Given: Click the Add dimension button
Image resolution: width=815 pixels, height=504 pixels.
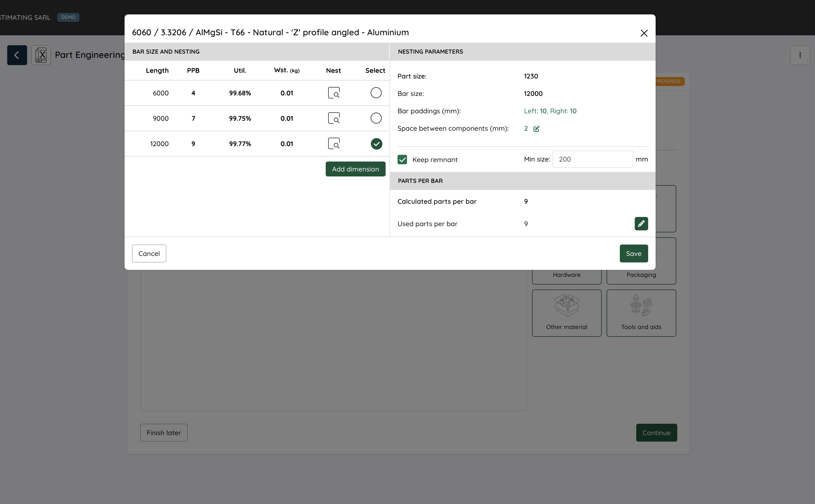Looking at the screenshot, I should coord(355,169).
